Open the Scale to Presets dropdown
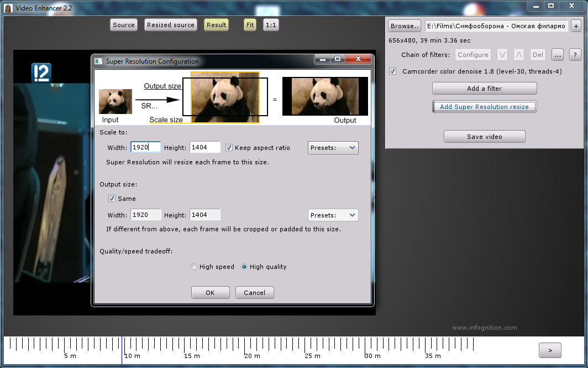 coord(333,148)
